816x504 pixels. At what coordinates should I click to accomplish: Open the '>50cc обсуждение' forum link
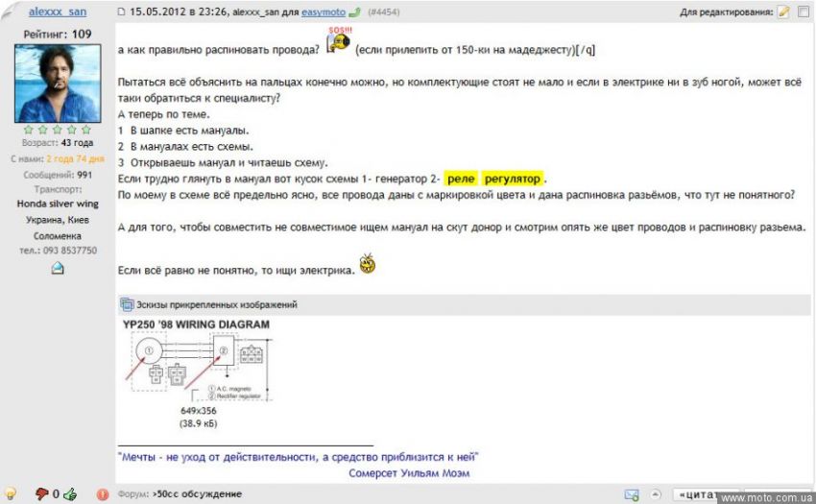(x=196, y=494)
